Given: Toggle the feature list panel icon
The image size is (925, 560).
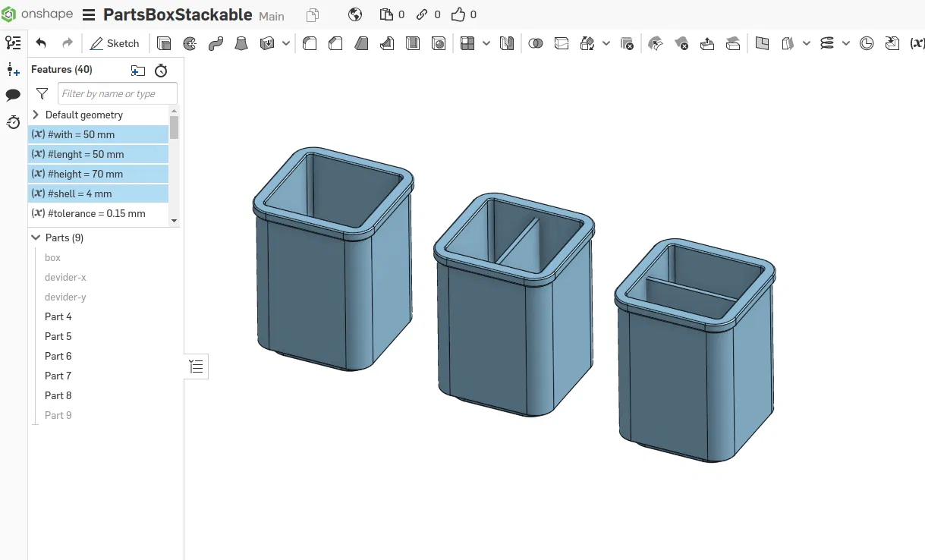Looking at the screenshot, I should click(13, 43).
